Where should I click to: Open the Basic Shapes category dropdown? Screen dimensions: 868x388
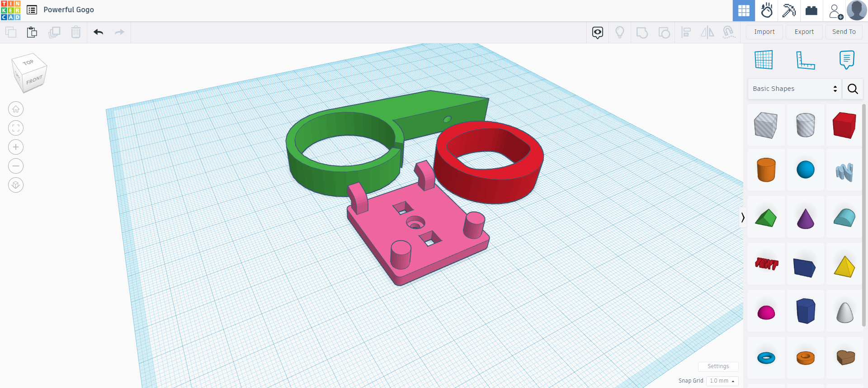click(795, 89)
